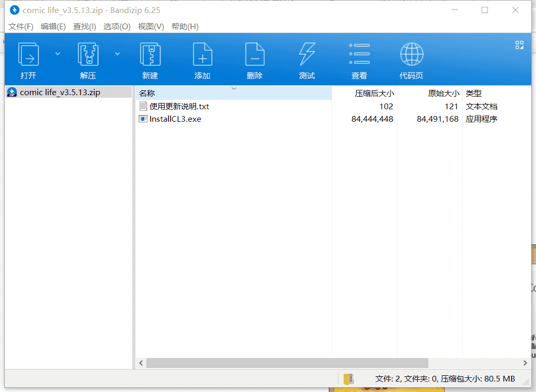536x392 pixels.
Task: Click the horizontal scrollbar thumb
Action: [287, 363]
